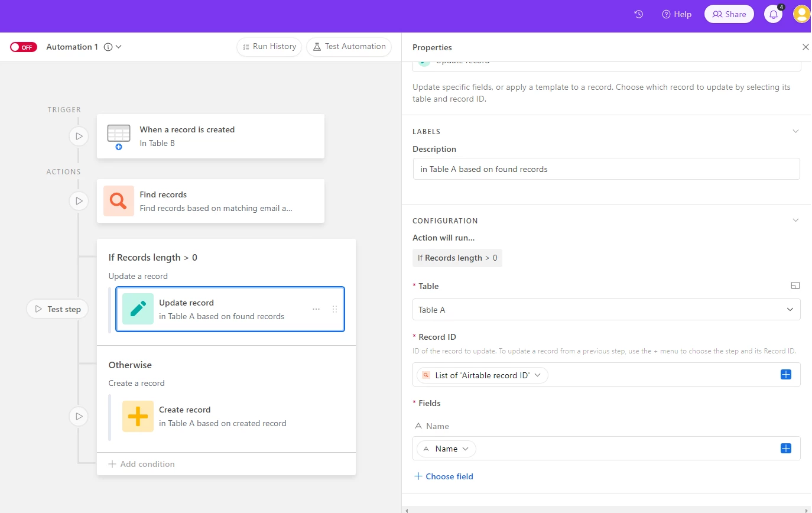812x513 pixels.
Task: Toggle the automation OFF switch on
Action: tap(24, 47)
